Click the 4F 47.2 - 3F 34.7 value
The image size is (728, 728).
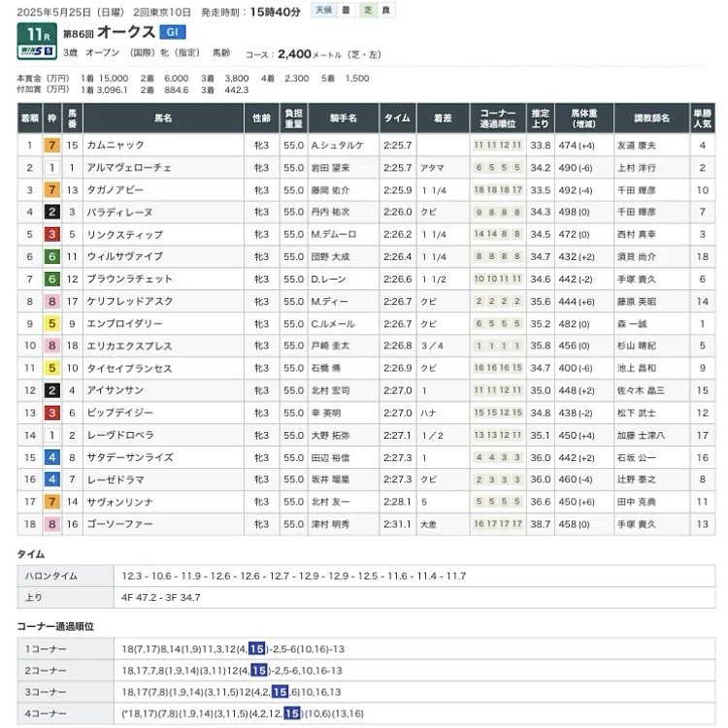tap(160, 598)
